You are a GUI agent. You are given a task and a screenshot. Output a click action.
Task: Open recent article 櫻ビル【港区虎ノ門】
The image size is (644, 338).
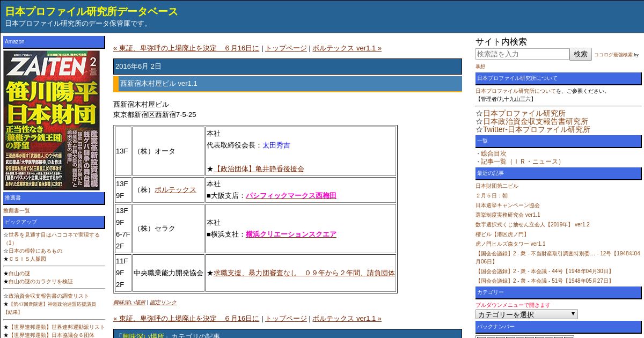point(502,234)
